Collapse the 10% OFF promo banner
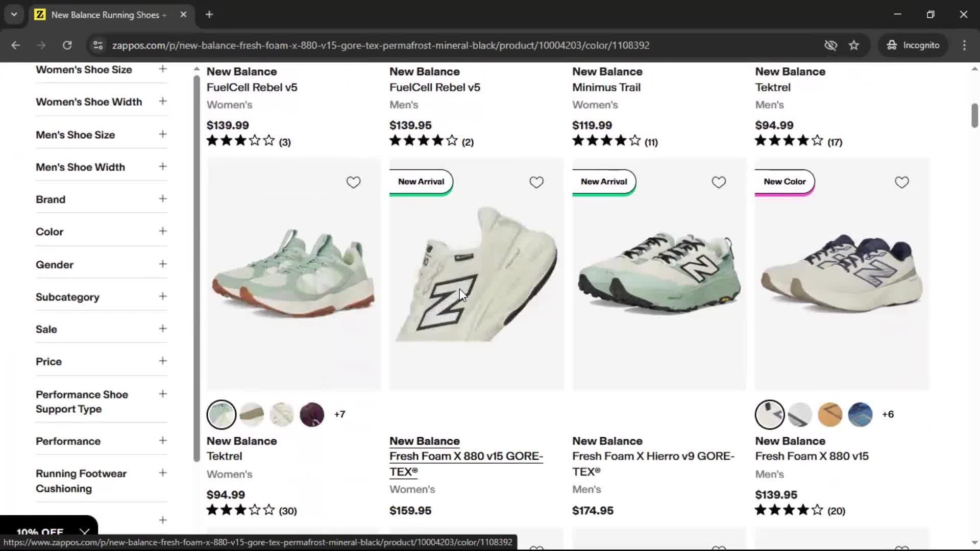Image resolution: width=980 pixels, height=551 pixels. click(x=85, y=532)
